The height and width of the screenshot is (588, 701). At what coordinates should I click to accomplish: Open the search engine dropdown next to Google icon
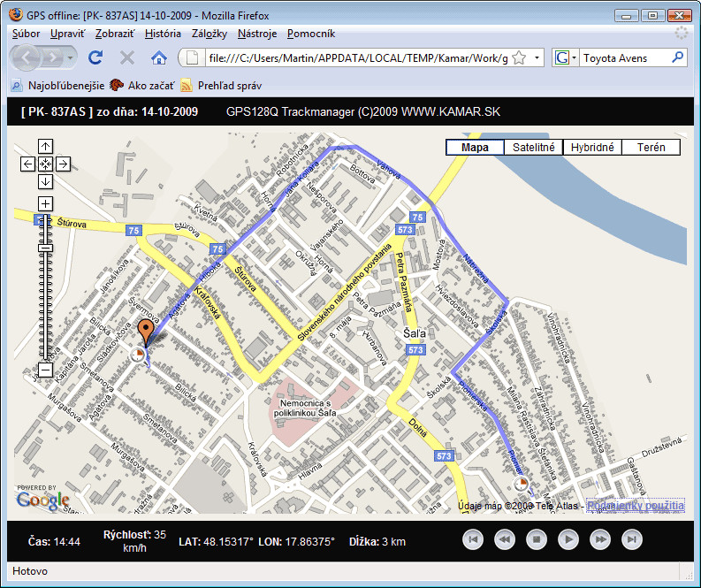click(574, 57)
